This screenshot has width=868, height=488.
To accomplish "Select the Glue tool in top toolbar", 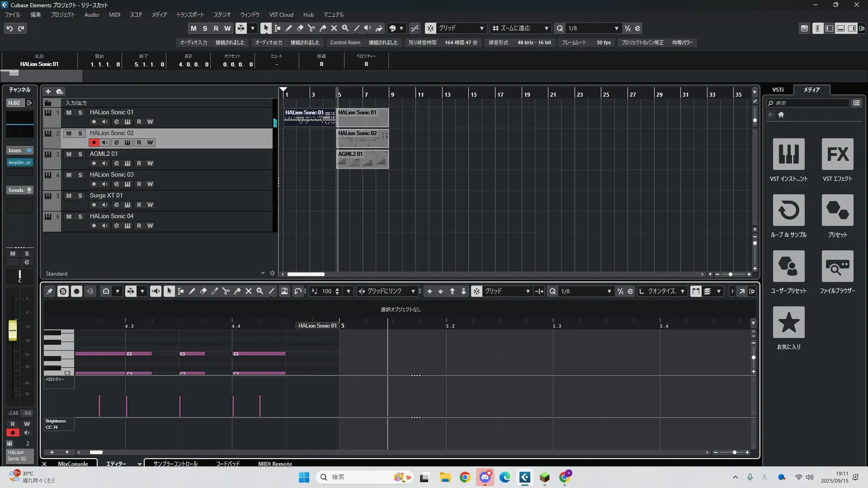I will click(x=323, y=28).
